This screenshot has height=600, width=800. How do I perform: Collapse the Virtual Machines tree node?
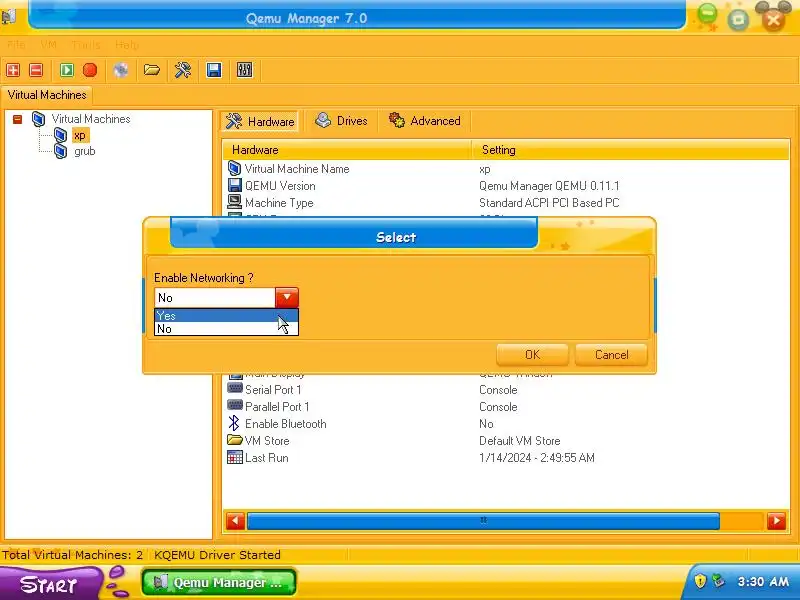click(17, 119)
